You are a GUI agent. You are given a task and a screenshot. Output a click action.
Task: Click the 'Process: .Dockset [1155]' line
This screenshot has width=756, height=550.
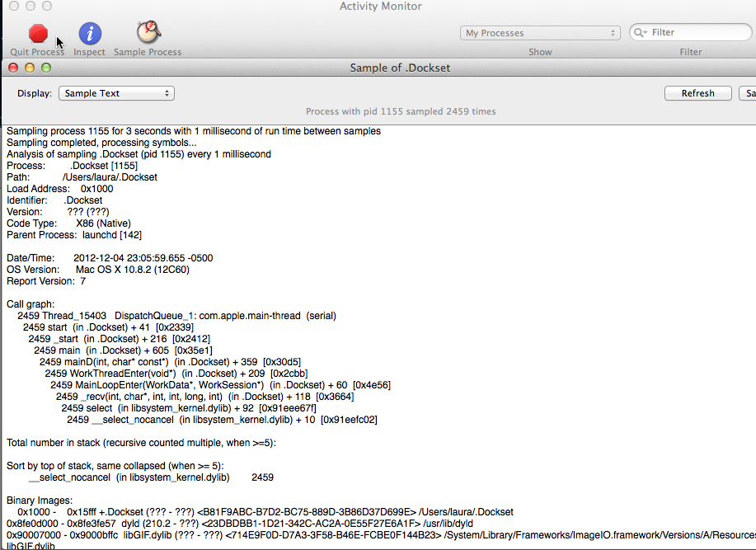72,166
